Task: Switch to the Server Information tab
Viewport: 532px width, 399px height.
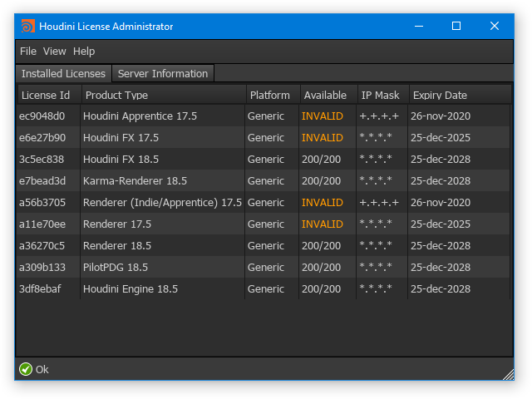Action: (163, 74)
